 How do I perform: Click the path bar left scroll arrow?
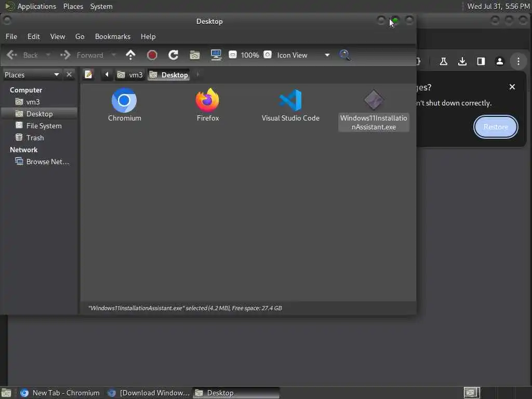coord(107,75)
